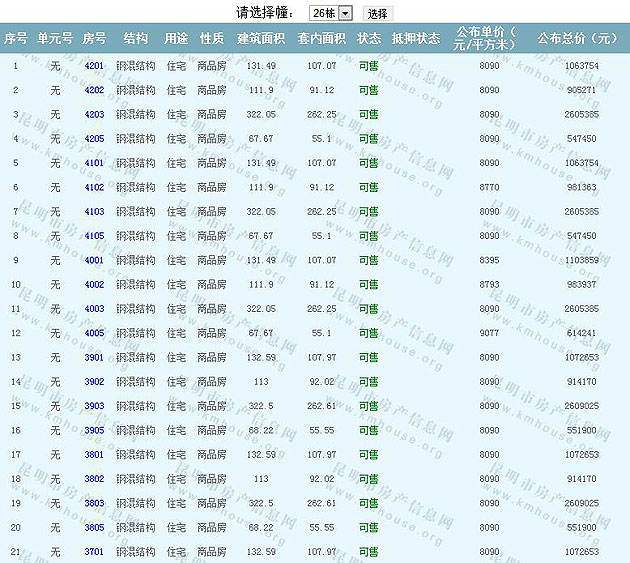Click the 选择 button
630x563 pixels.
pos(377,13)
